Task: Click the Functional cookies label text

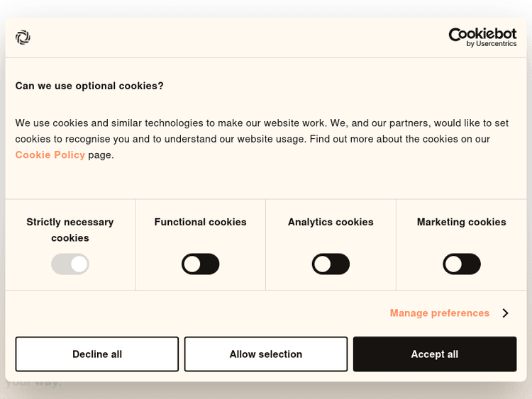Action: pyautogui.click(x=201, y=222)
